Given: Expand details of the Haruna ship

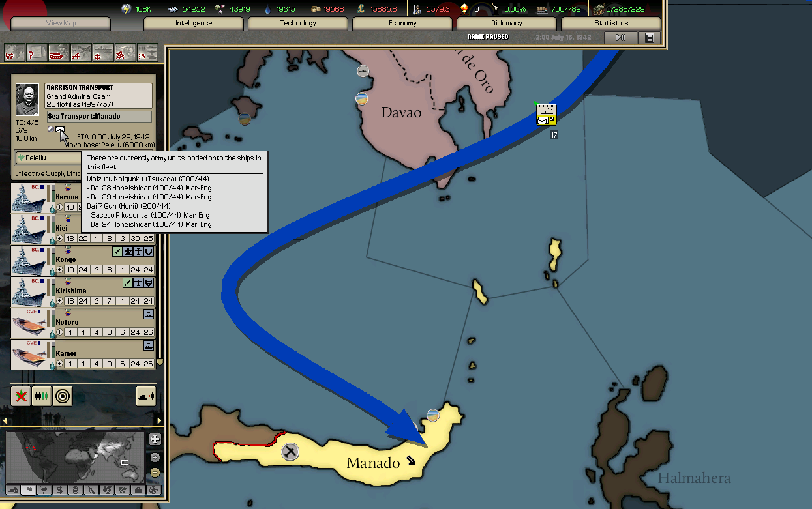Looking at the screenshot, I should [60, 207].
